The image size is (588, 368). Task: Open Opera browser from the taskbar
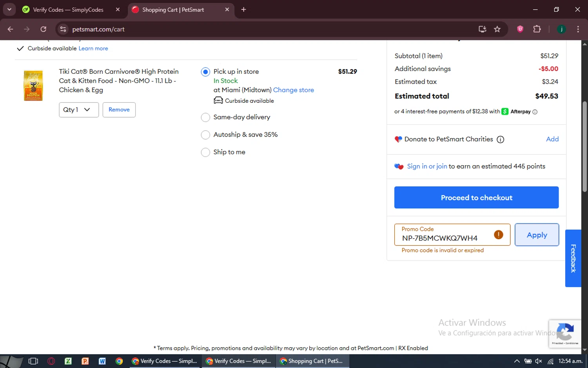pyautogui.click(x=51, y=361)
